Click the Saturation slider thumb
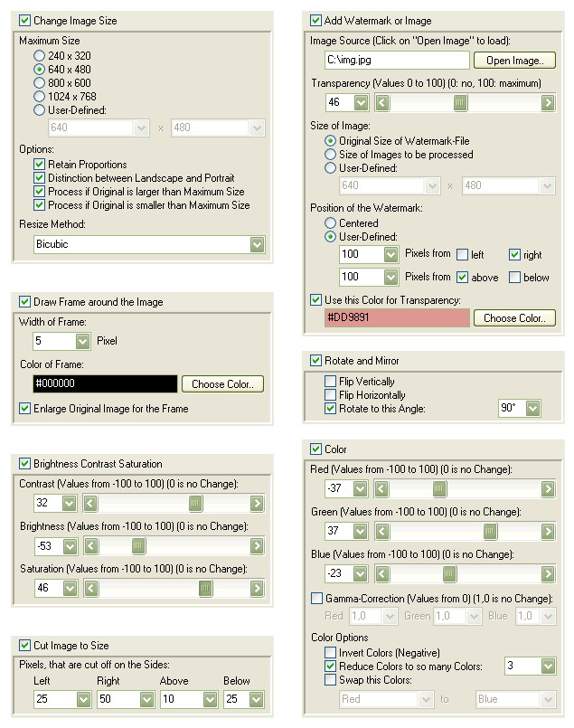Screen dimensions: 574x728 click(x=205, y=589)
